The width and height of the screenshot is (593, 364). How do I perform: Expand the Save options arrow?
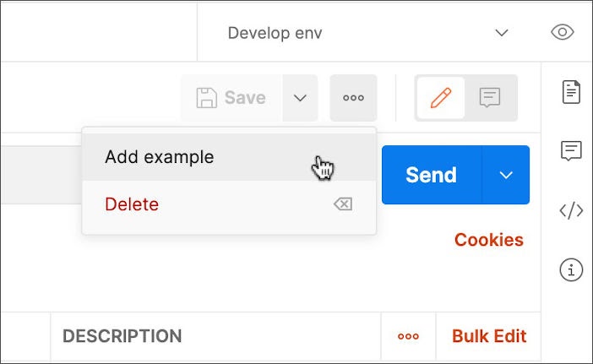(x=300, y=98)
